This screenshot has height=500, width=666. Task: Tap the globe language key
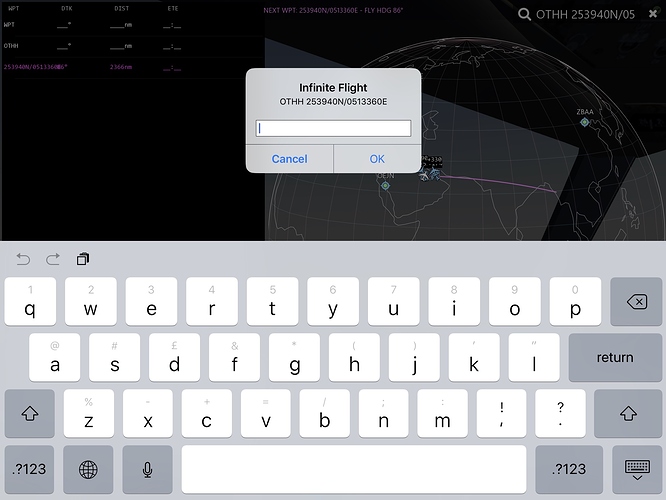click(x=88, y=469)
